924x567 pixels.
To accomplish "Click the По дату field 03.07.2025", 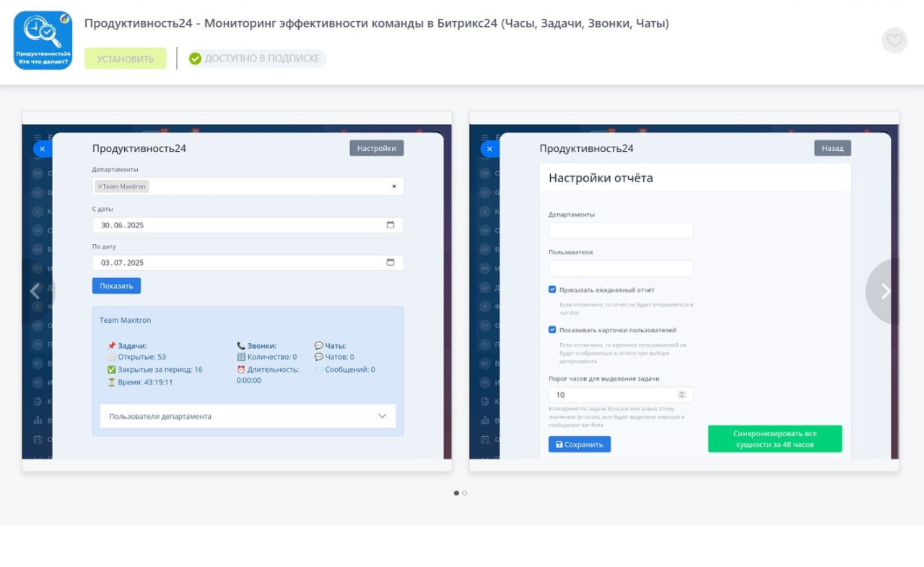I will (248, 263).
